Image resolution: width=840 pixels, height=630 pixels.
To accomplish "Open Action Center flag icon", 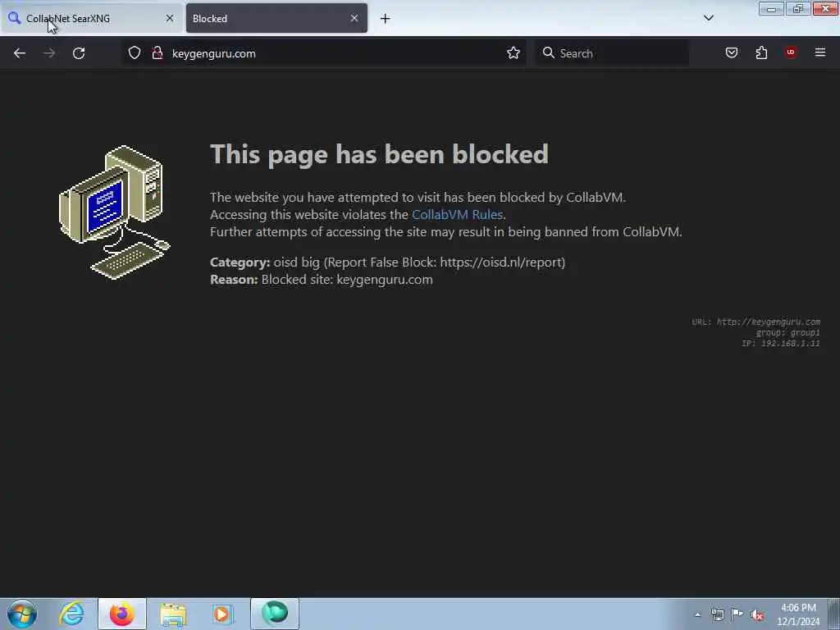I will 737,615.
